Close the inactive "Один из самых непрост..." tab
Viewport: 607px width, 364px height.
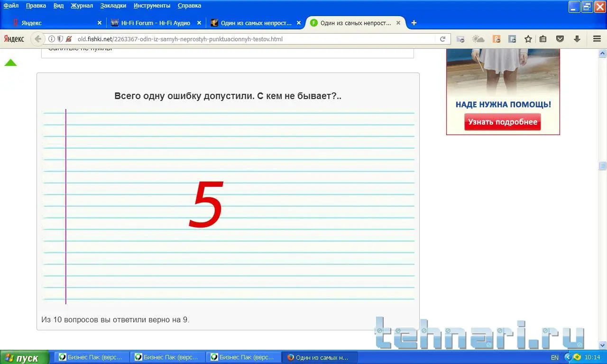point(299,23)
